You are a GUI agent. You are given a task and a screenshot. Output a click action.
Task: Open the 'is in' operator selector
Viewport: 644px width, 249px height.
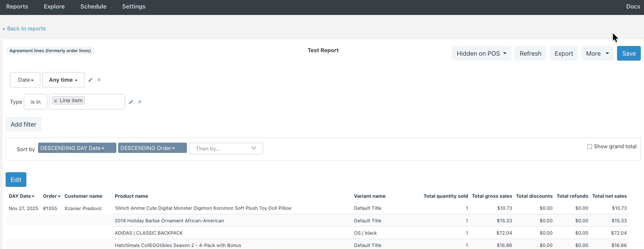(35, 102)
